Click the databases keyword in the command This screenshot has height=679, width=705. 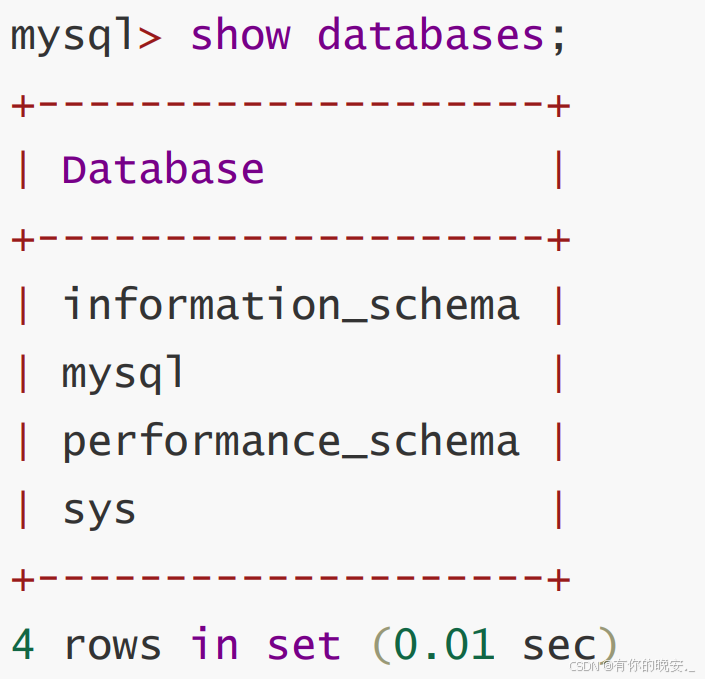(x=430, y=36)
